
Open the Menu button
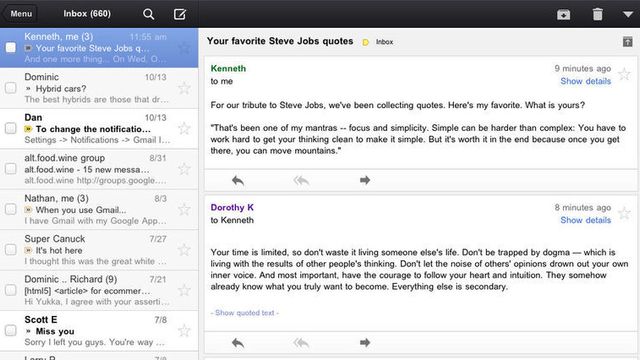coord(20,14)
